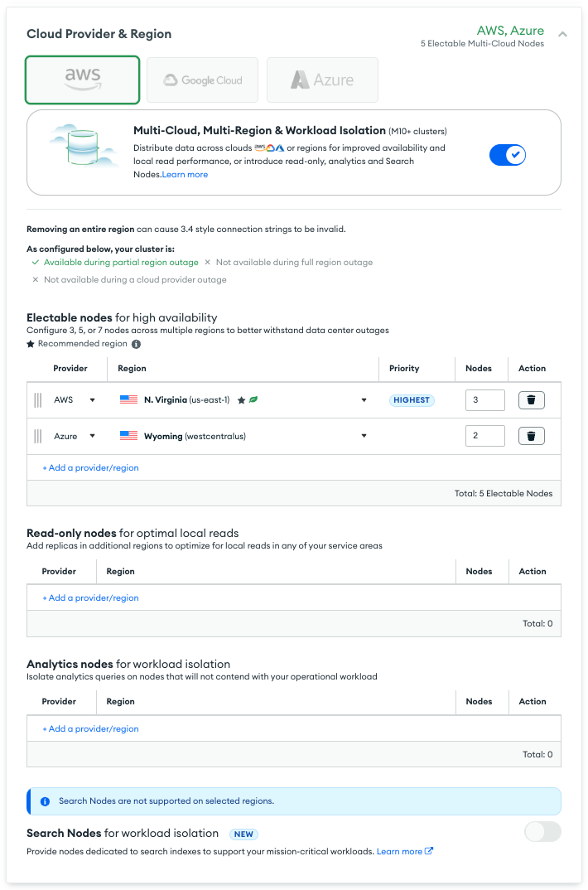Image resolution: width=588 pixels, height=890 pixels.
Task: Click the green leaf icon beside N. Virginia
Action: point(253,400)
